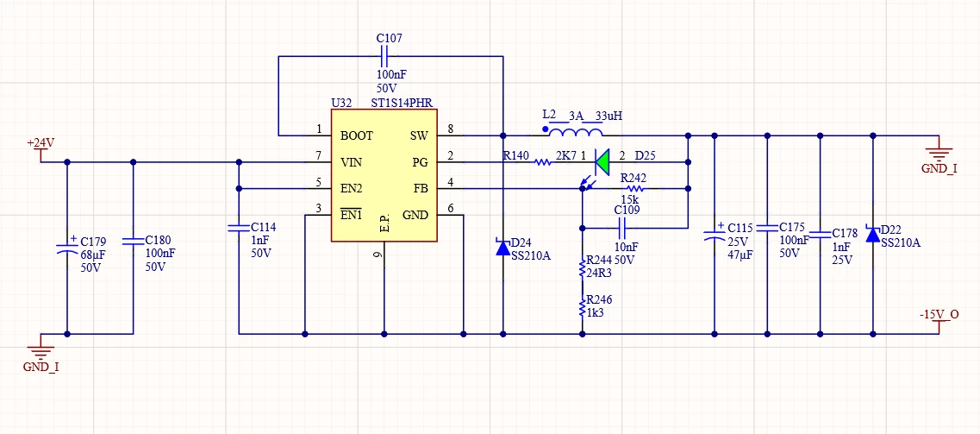The height and width of the screenshot is (434, 980).
Task: Click the EN2 pin label on U32
Action: (x=352, y=189)
